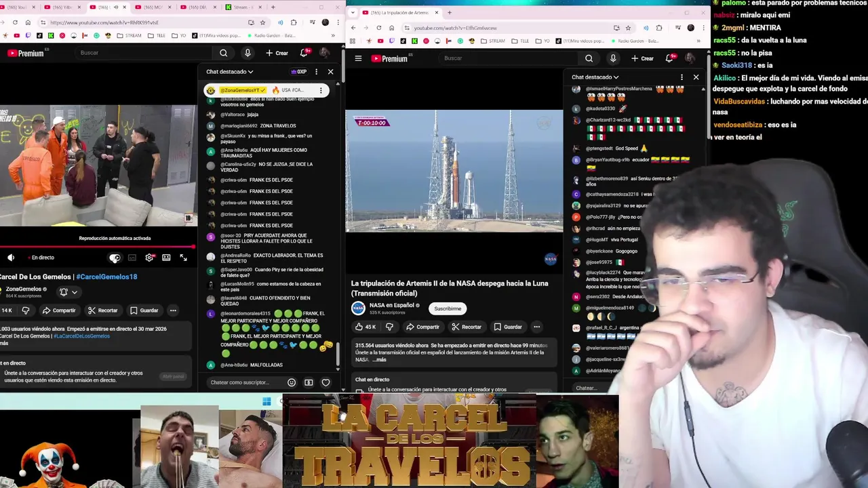This screenshot has width=868, height=488.
Task: Expand Chat destacado dropdown in right window
Action: point(595,77)
